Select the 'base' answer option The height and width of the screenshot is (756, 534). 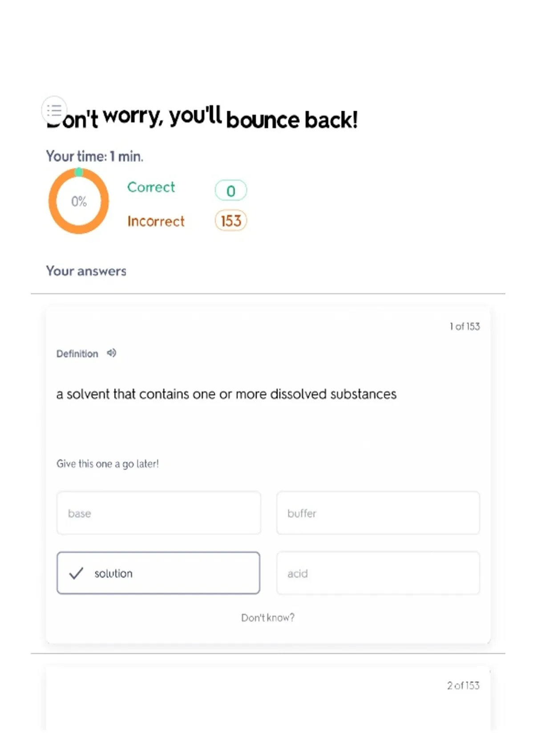[158, 513]
